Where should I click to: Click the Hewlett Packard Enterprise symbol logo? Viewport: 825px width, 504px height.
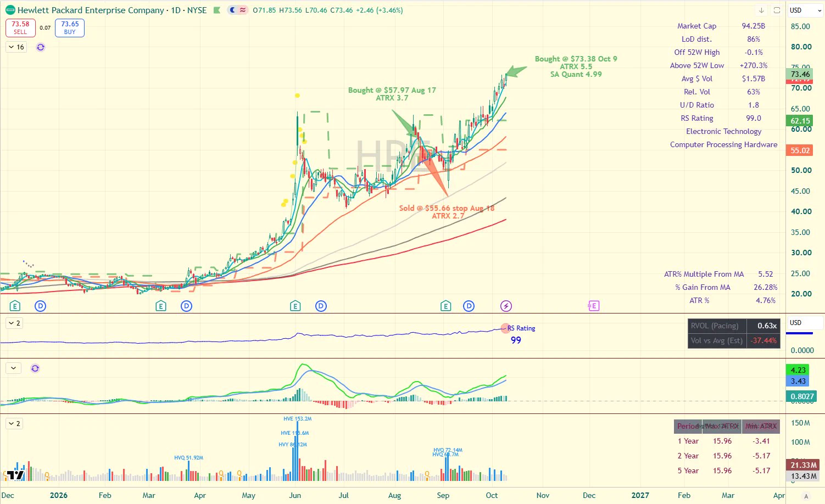[x=10, y=10]
